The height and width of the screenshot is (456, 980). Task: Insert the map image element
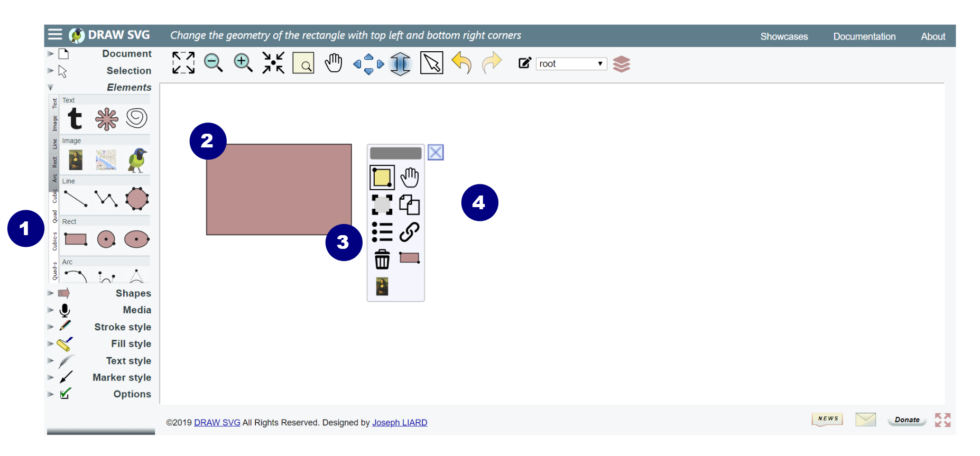(106, 160)
